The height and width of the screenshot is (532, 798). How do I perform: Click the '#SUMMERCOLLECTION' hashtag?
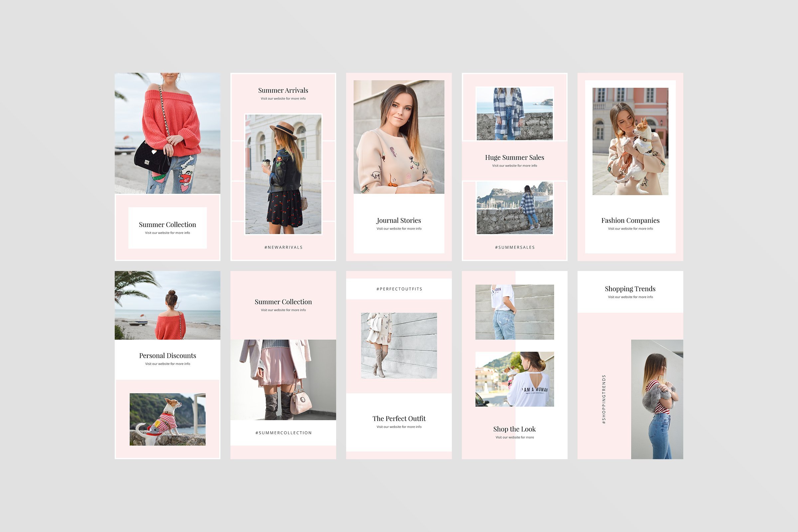coord(283,433)
